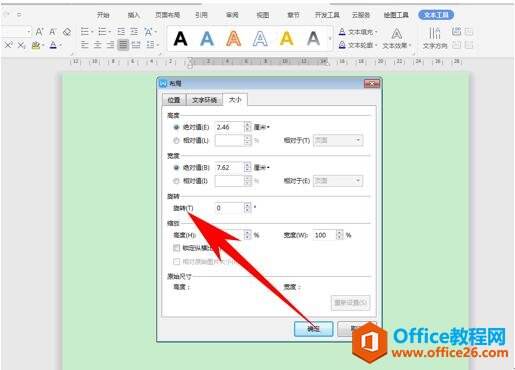Click the distributed alignment icon
The height and width of the screenshot is (370, 515).
click(136, 45)
